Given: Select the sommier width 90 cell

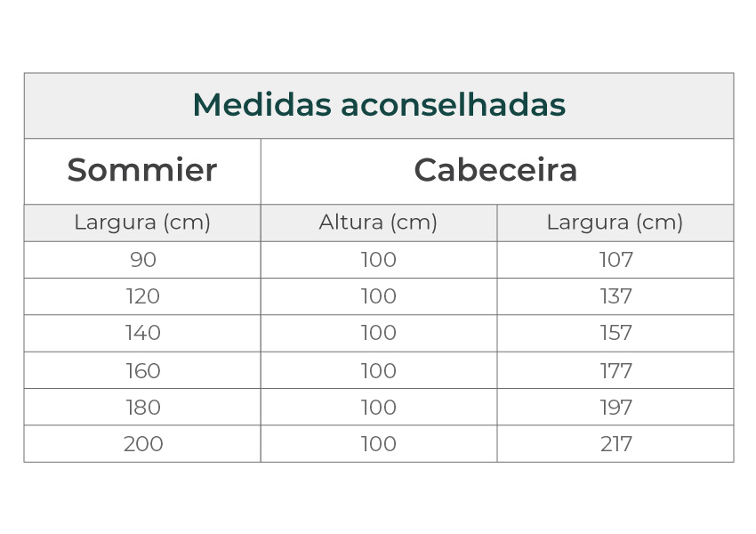Looking at the screenshot, I should [142, 260].
